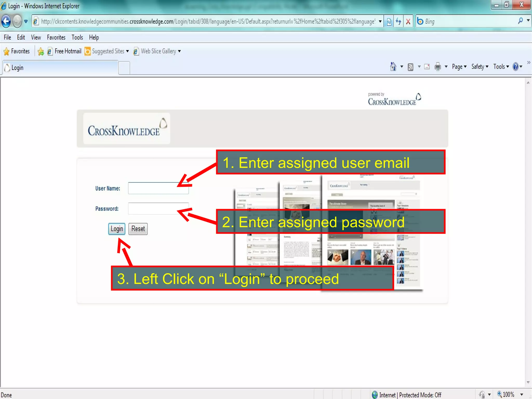Click the vertical scrollbar down arrow

(528, 382)
